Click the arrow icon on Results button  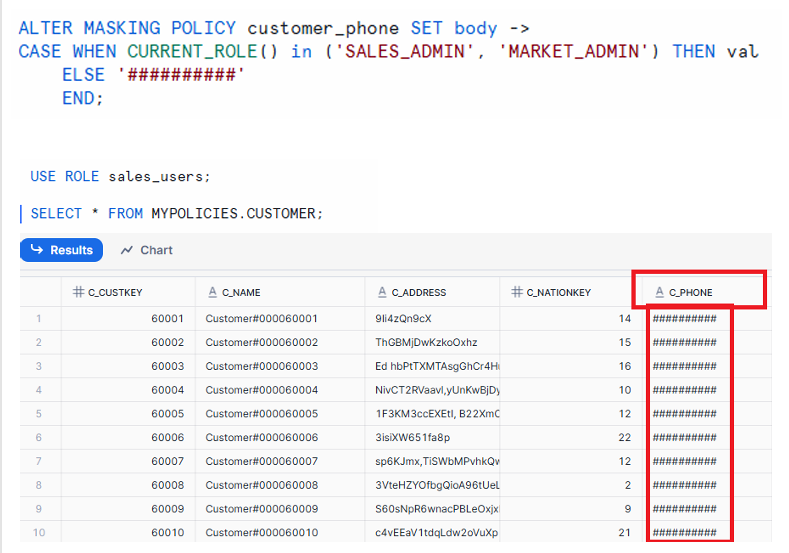click(37, 250)
